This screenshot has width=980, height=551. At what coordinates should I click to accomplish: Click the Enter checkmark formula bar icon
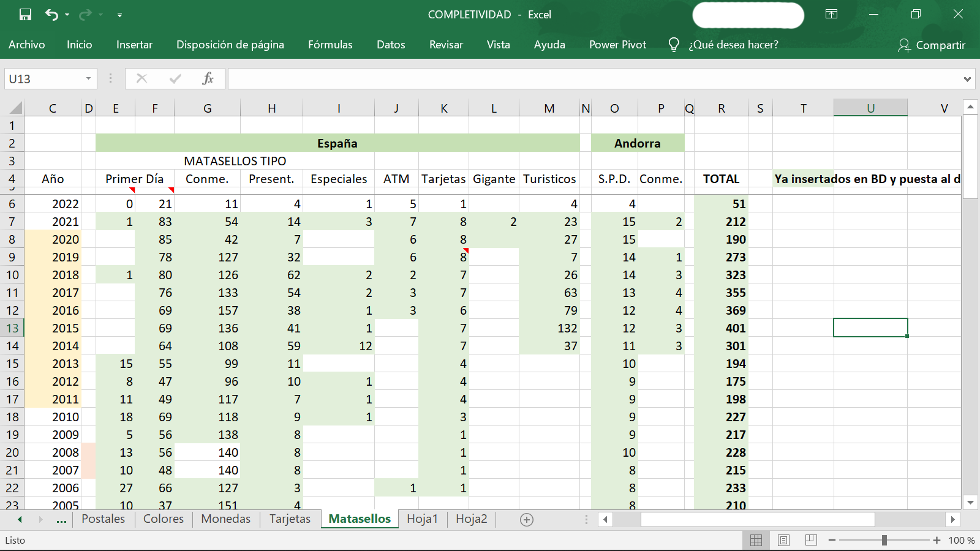point(175,78)
